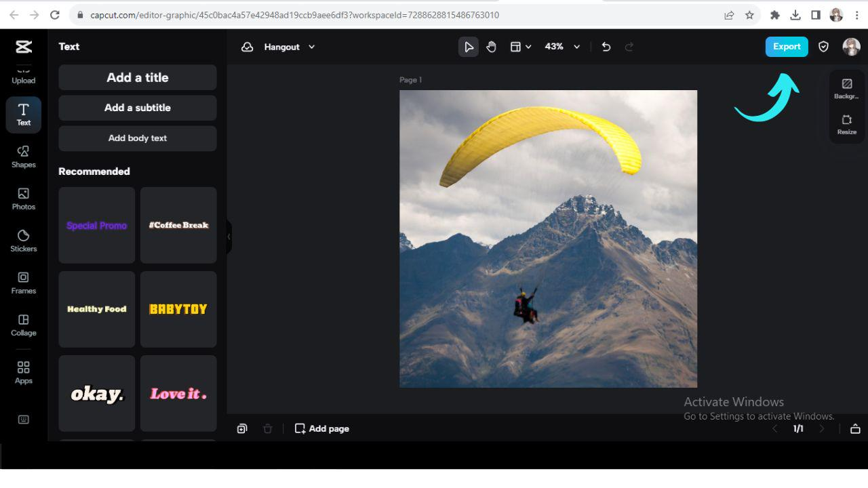
Task: Select the Text tool in the sidebar
Action: [x=23, y=115]
